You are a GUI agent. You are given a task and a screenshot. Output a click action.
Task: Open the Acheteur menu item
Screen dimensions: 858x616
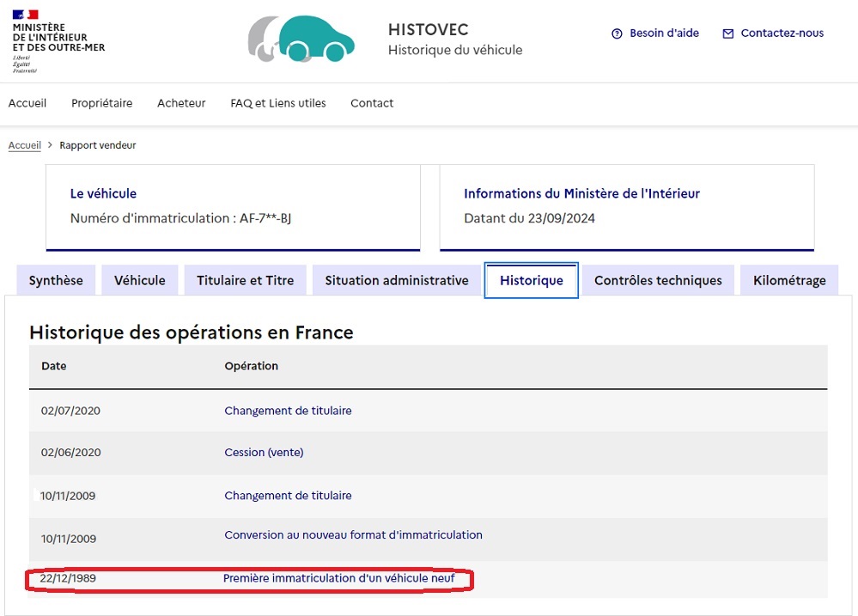(181, 103)
